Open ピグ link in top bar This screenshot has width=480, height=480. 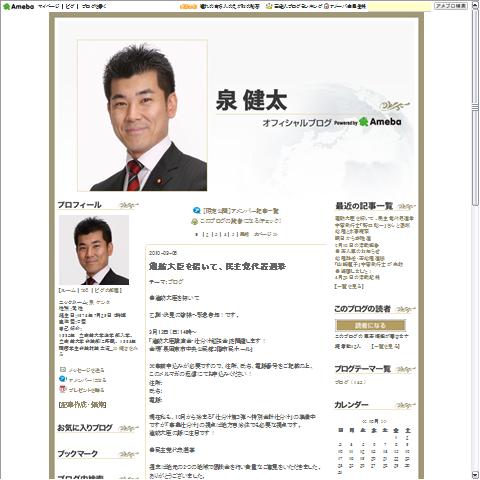70,6
